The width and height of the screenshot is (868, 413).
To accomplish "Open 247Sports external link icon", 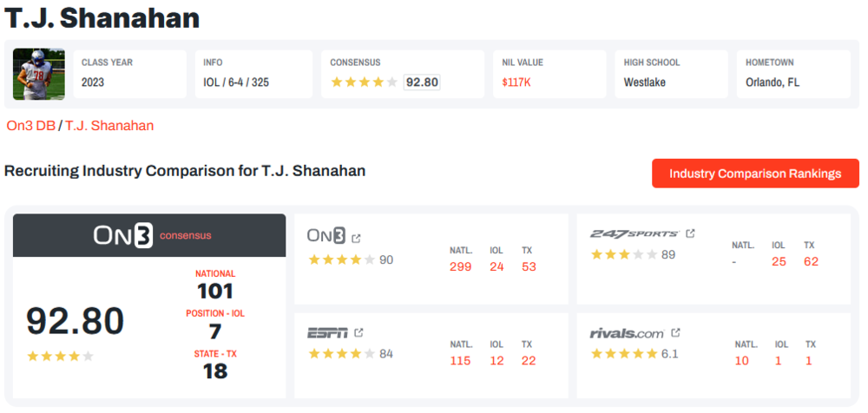I will tap(691, 233).
